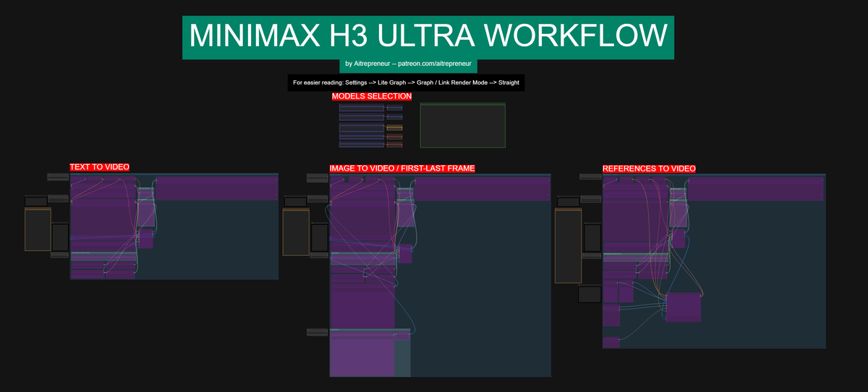Select wide purple node atop References to Video group
Screen dimensions: 868x392
[755, 189]
